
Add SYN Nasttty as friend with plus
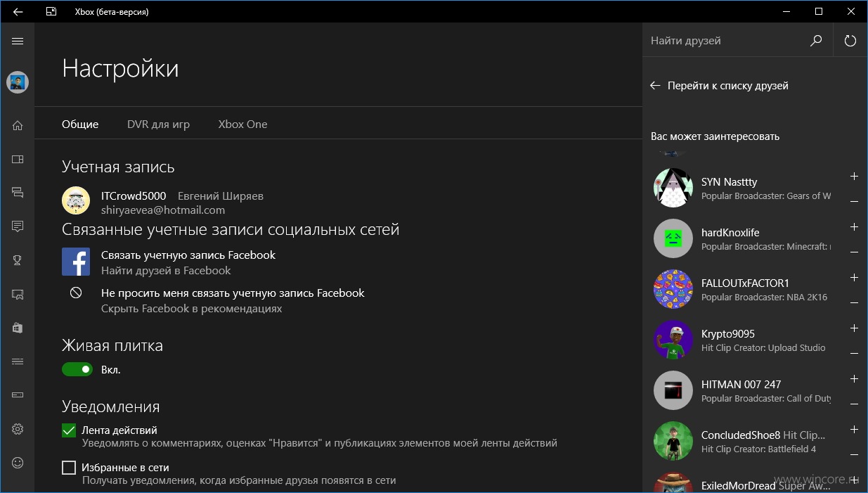click(854, 177)
